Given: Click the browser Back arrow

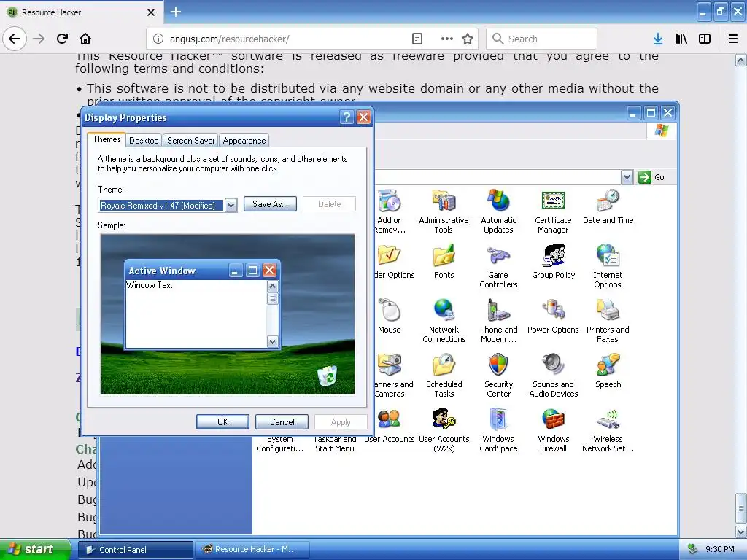Looking at the screenshot, I should (x=15, y=39).
